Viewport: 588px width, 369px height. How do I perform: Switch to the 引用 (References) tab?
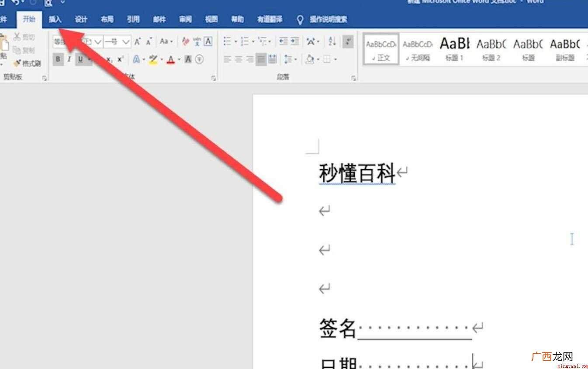(133, 20)
